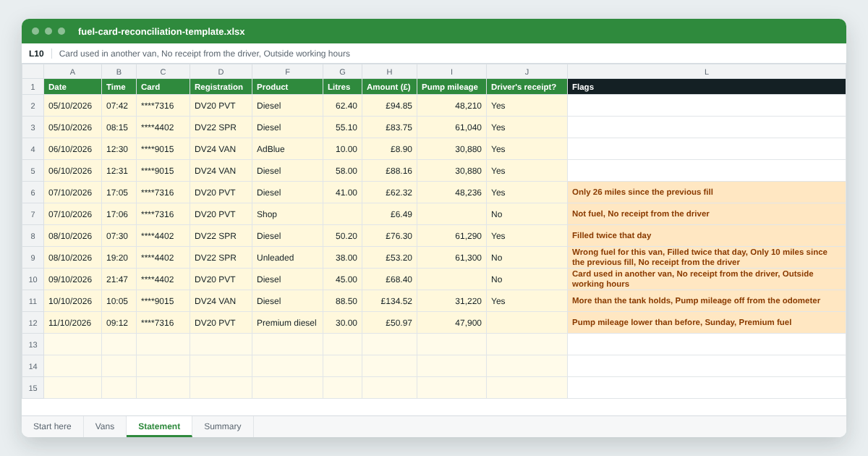
Task: Click the Card header cell
Action: (163, 87)
